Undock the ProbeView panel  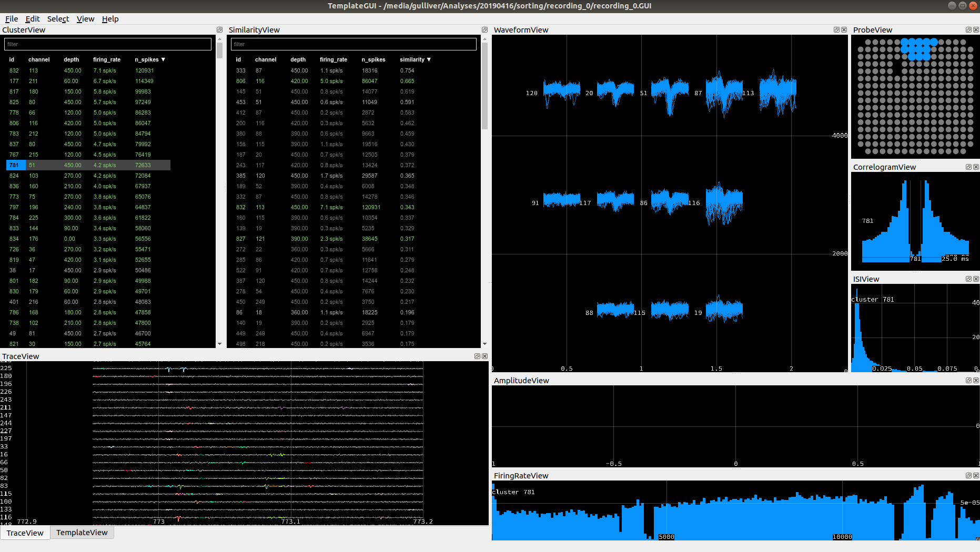(x=968, y=30)
